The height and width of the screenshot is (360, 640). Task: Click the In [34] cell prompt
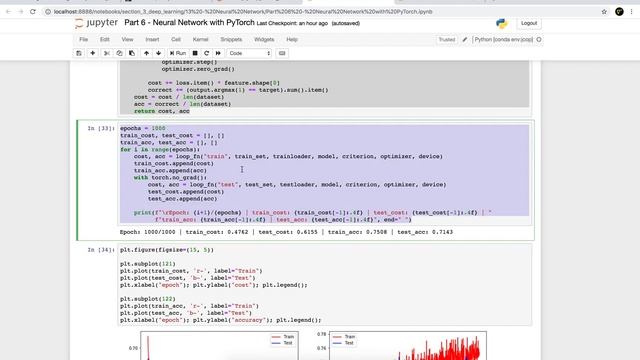pyautogui.click(x=101, y=250)
